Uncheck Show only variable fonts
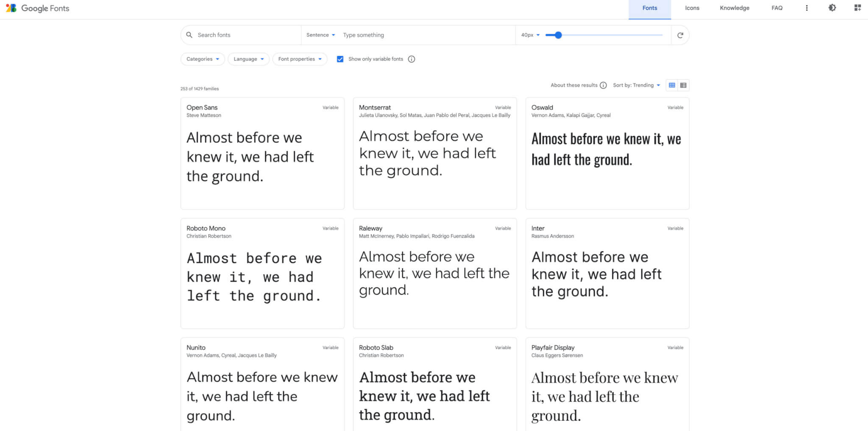 point(340,59)
